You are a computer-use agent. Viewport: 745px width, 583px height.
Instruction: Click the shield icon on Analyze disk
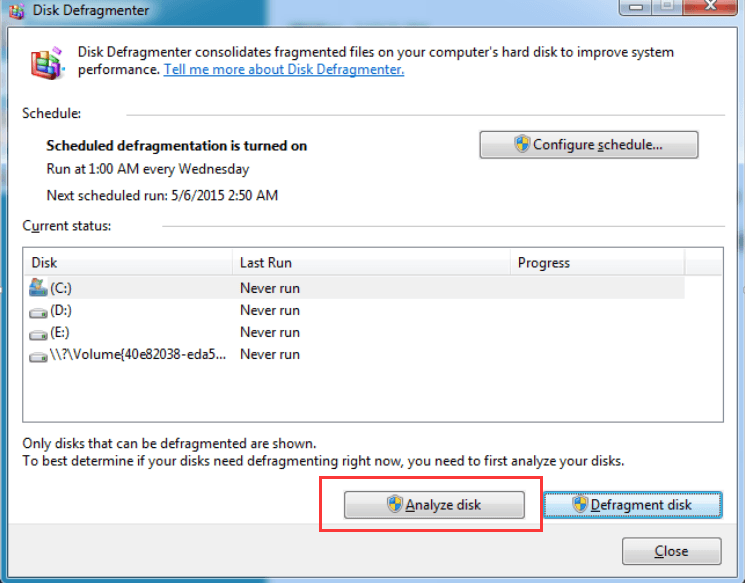pyautogui.click(x=395, y=505)
